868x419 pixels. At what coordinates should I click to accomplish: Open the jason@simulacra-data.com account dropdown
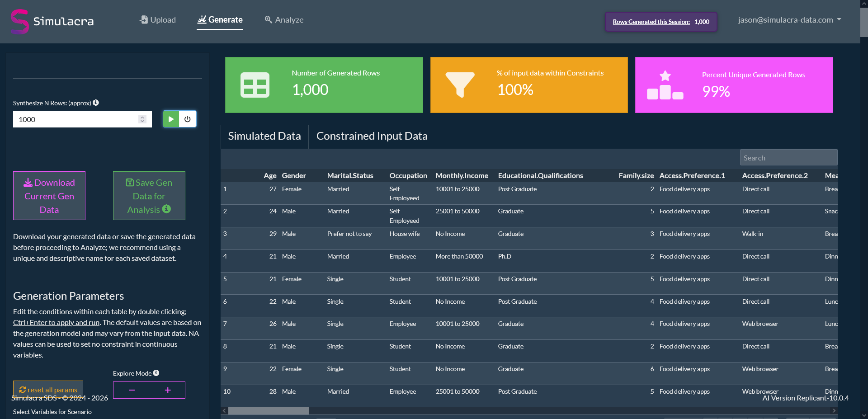pos(789,20)
